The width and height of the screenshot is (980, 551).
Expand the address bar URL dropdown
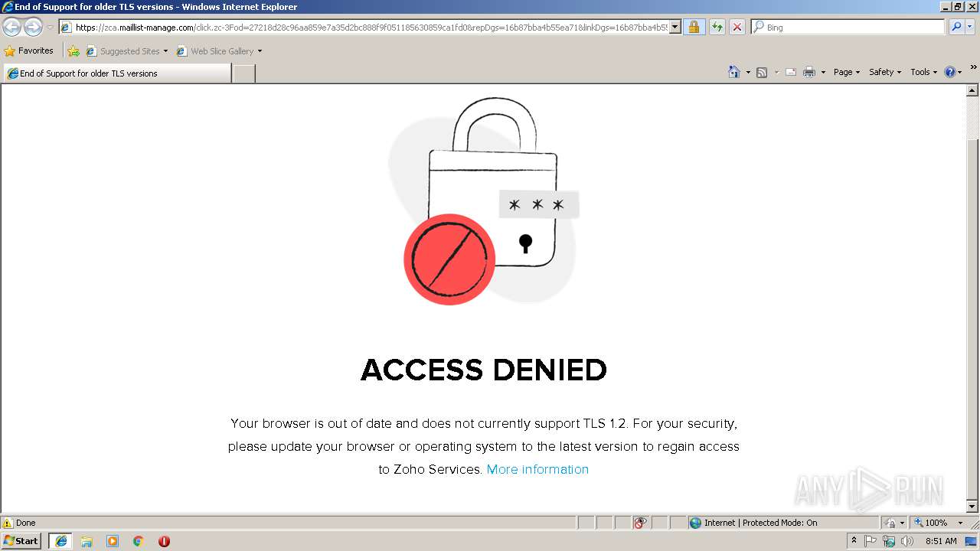675,27
